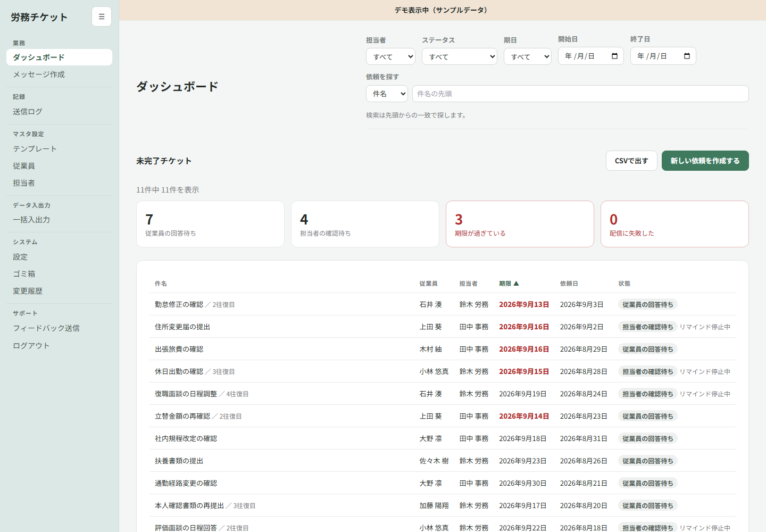766x532 pixels.
Task: Open the ステータス filter dropdown
Action: 460,56
